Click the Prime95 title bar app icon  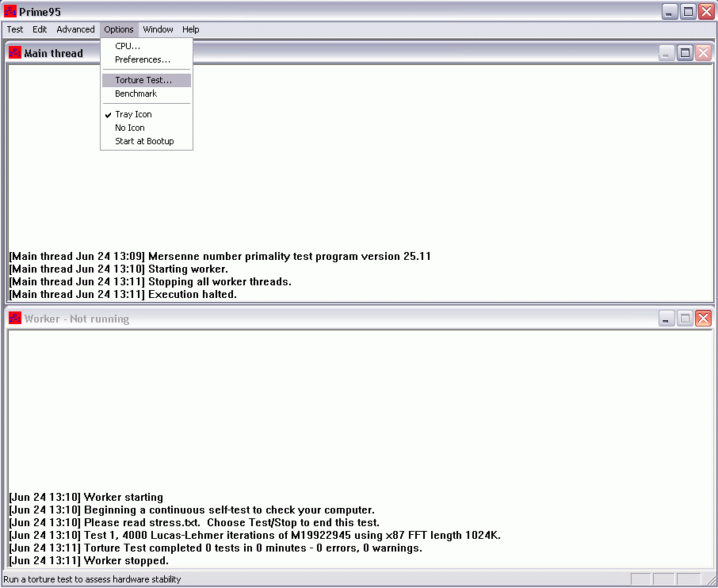point(10,11)
